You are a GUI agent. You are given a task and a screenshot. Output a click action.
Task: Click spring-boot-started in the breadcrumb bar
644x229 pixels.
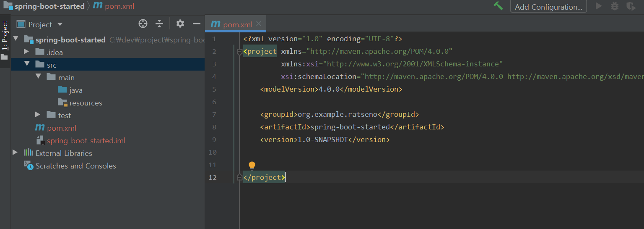[49, 6]
